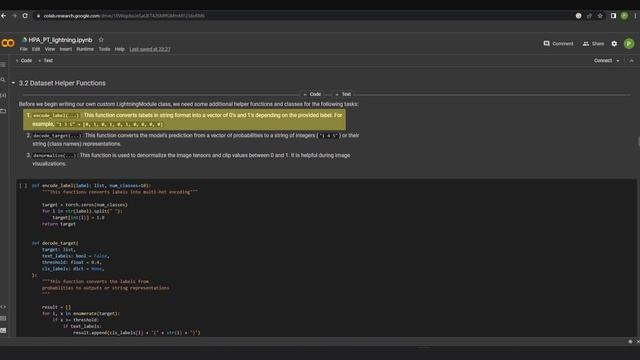Insert text cell using the inline Text button

coord(343,94)
